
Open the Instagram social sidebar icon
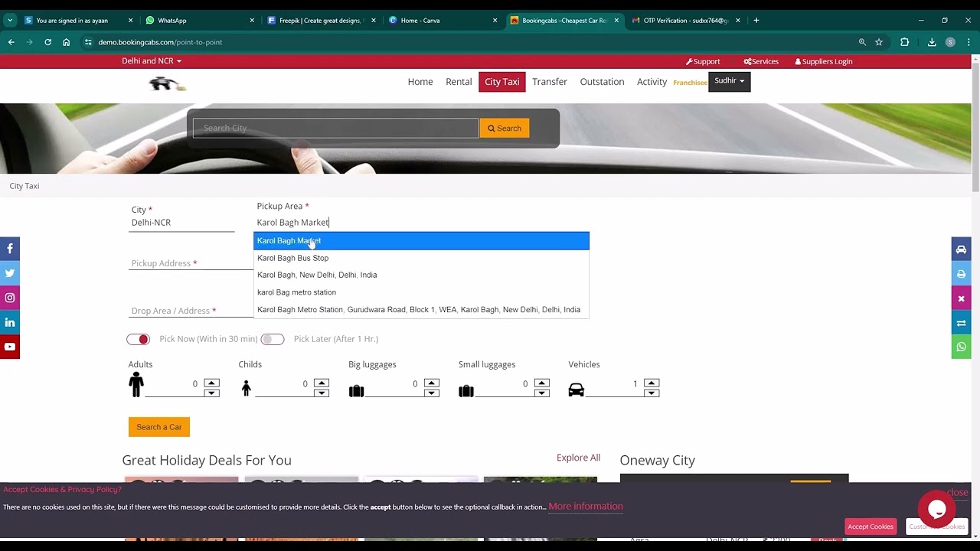[x=10, y=298]
